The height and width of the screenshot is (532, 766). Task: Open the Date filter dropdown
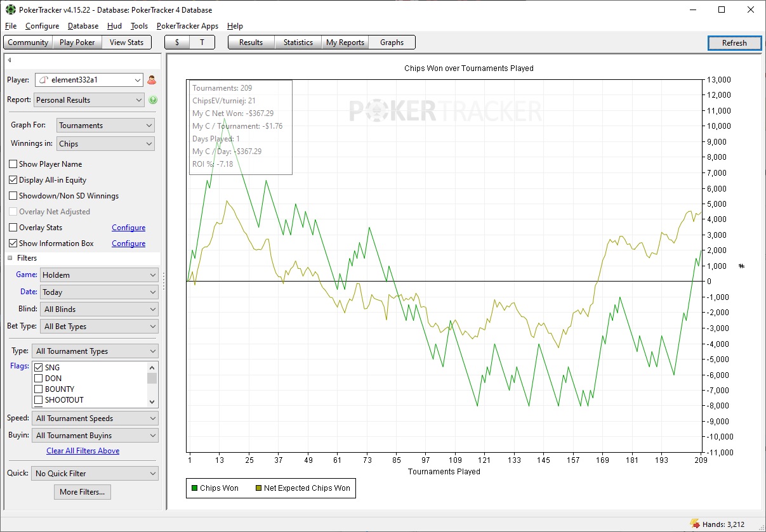pos(99,292)
